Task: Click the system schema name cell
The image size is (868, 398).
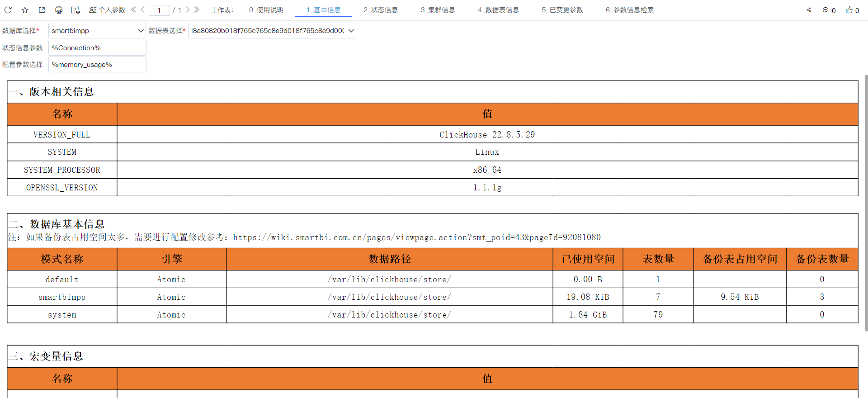Action: click(62, 315)
